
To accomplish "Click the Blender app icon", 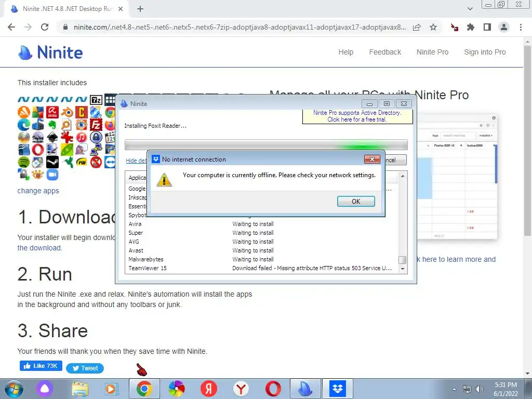I will [67, 112].
